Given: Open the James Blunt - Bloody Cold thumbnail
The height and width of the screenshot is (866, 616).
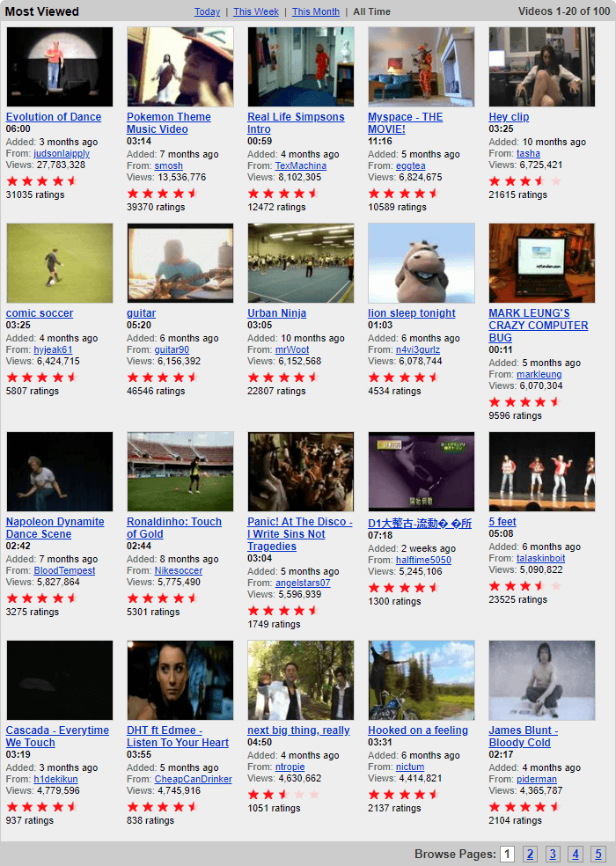Looking at the screenshot, I should click(542, 680).
